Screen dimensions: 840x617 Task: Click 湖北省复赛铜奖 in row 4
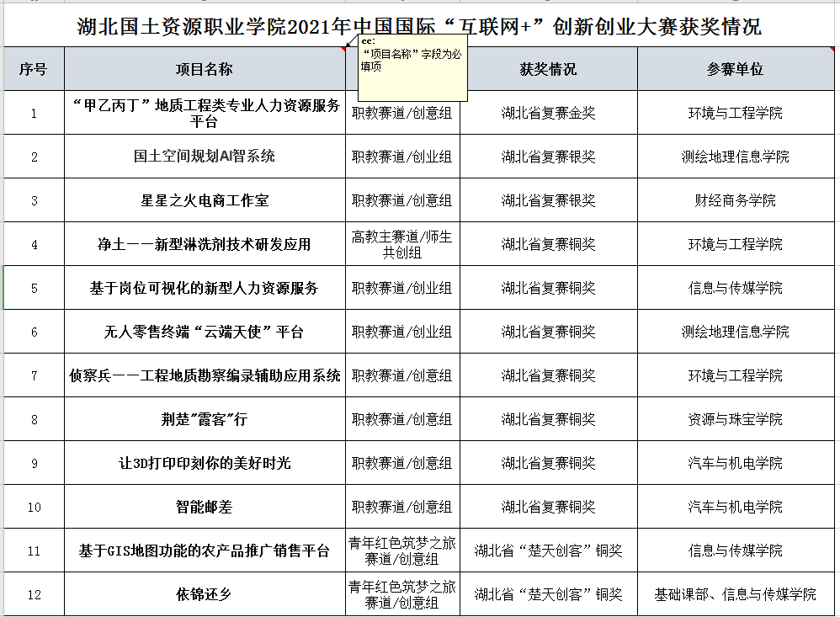[x=549, y=244]
